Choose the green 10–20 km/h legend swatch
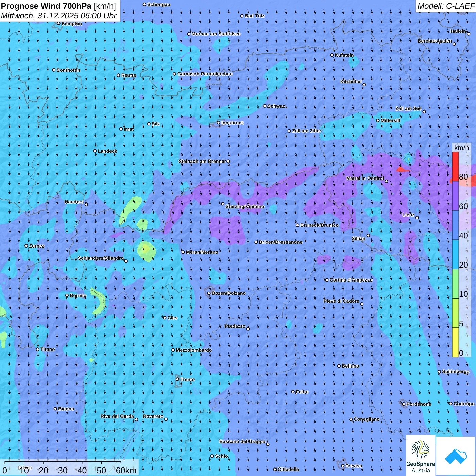Viewport: 476px width, 476px height. [x=455, y=284]
